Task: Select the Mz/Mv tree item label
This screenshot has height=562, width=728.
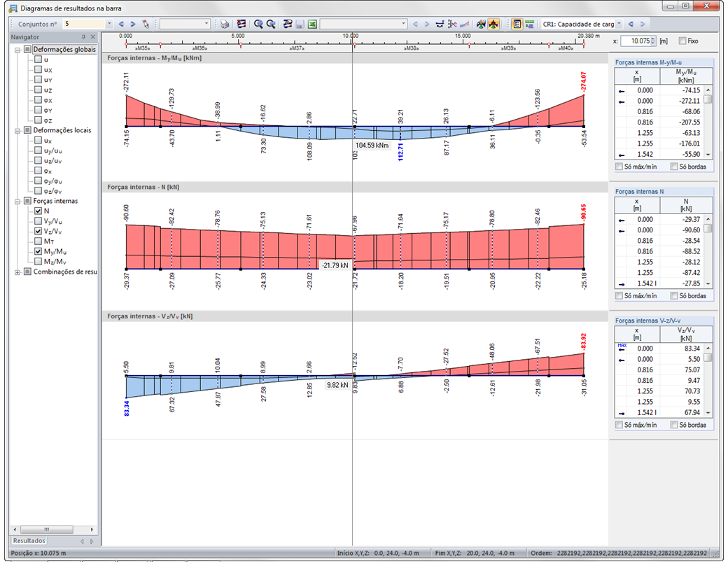Action: (x=55, y=262)
